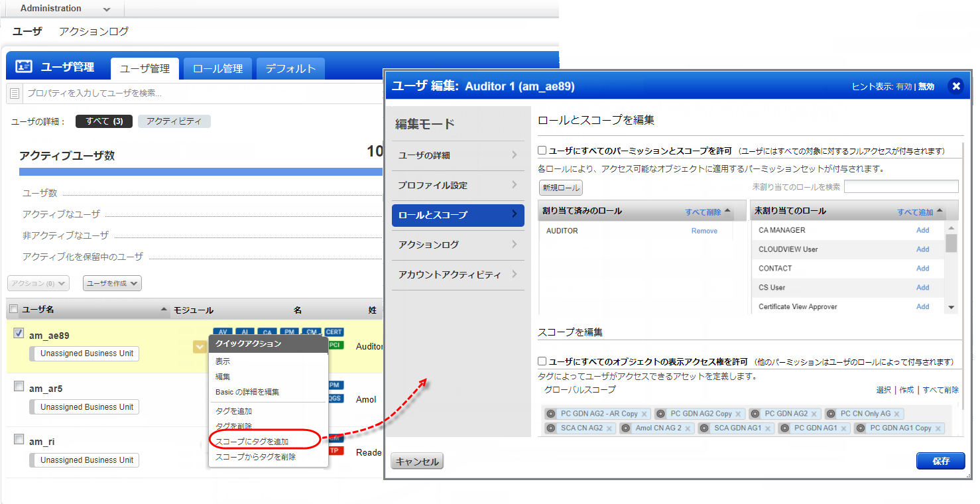Image resolution: width=980 pixels, height=504 pixels.
Task: Select スコープからタグを削除 in quick actions
Action: coord(255,457)
